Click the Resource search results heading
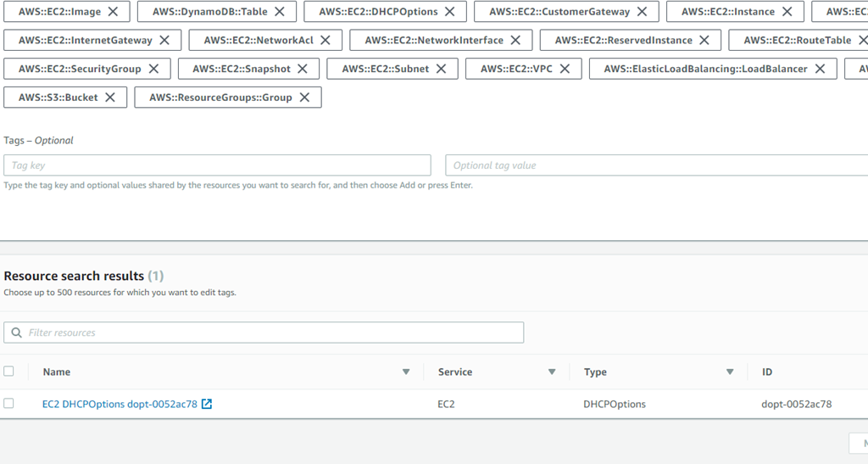 (x=74, y=276)
